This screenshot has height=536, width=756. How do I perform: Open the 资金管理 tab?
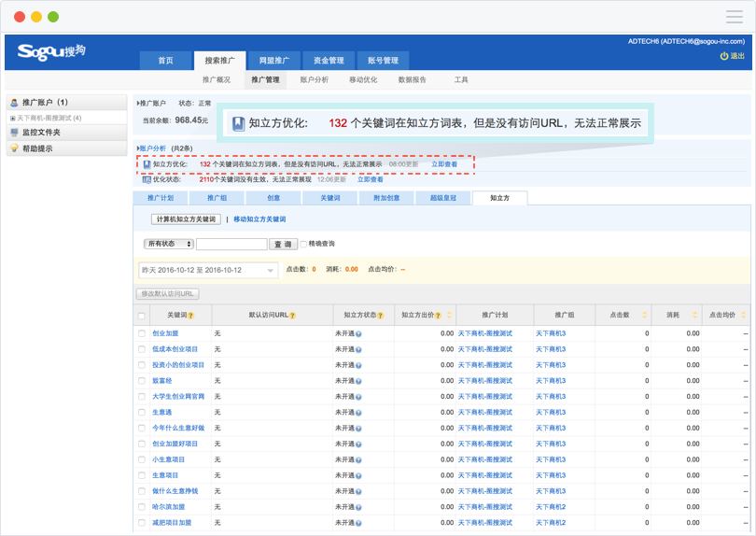pos(329,61)
